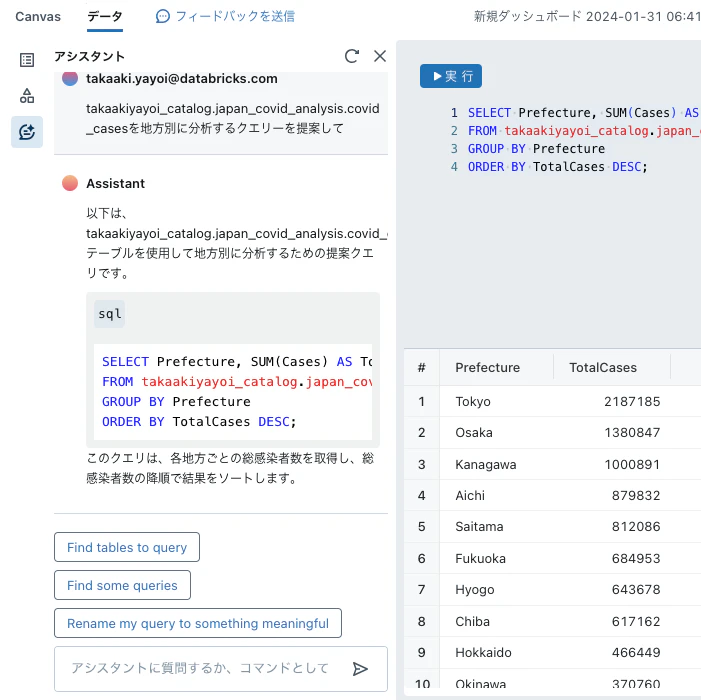Send the message with the arrow icon
Screen dimensions: 701x700
(x=360, y=669)
